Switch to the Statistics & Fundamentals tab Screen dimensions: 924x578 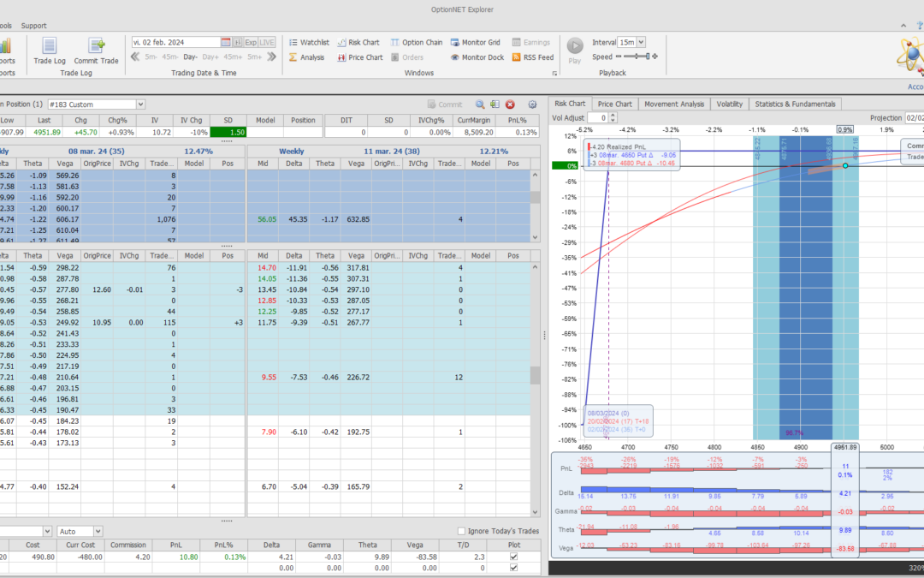795,104
